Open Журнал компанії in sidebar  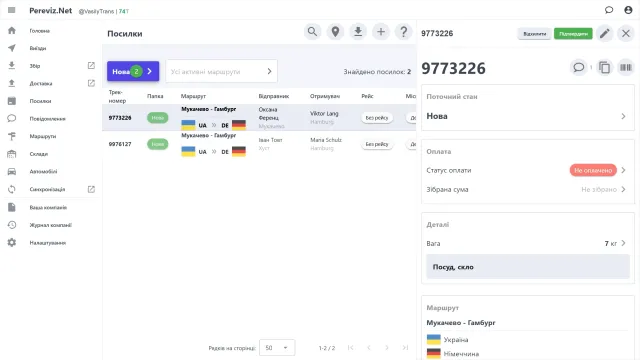(51, 225)
